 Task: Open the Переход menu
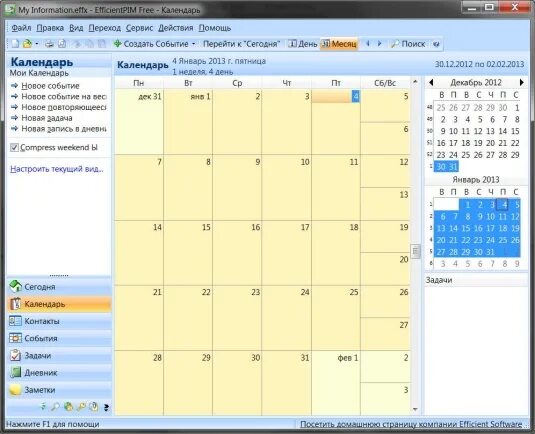click(x=104, y=28)
